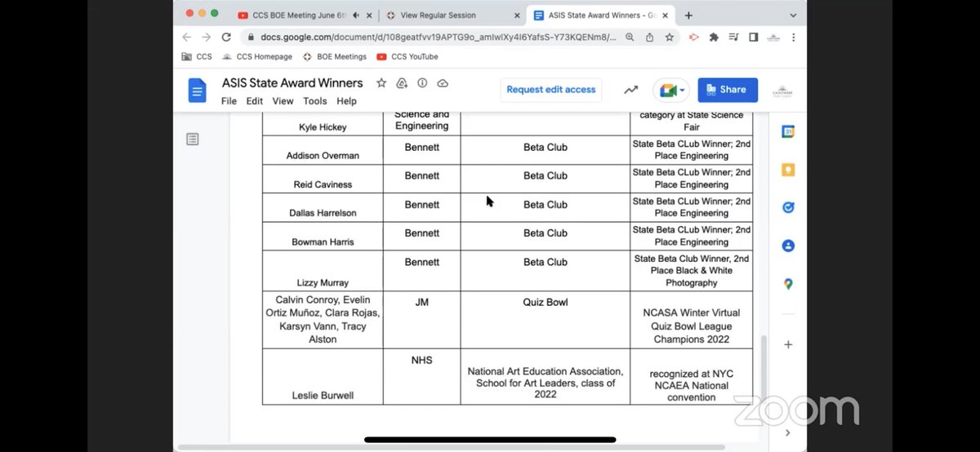Click the add-to-Drive shortcut icon beside title
The image size is (980, 452).
(x=402, y=83)
